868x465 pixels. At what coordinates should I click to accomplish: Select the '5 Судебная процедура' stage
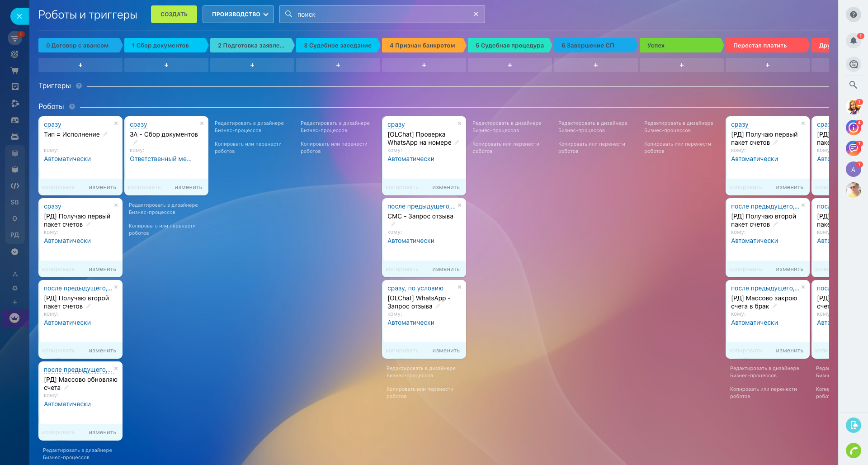pyautogui.click(x=509, y=45)
